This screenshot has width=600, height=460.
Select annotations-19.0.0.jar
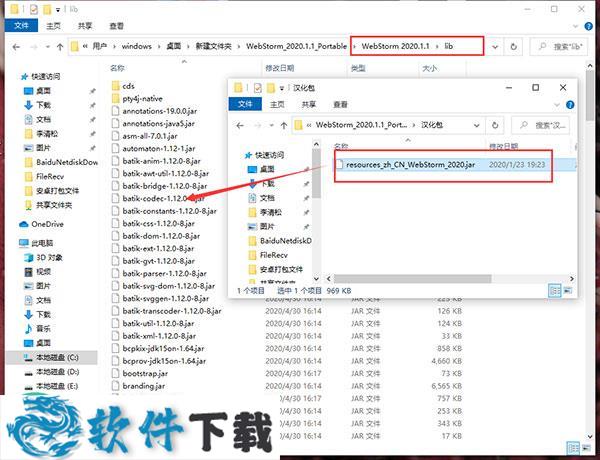[x=160, y=111]
